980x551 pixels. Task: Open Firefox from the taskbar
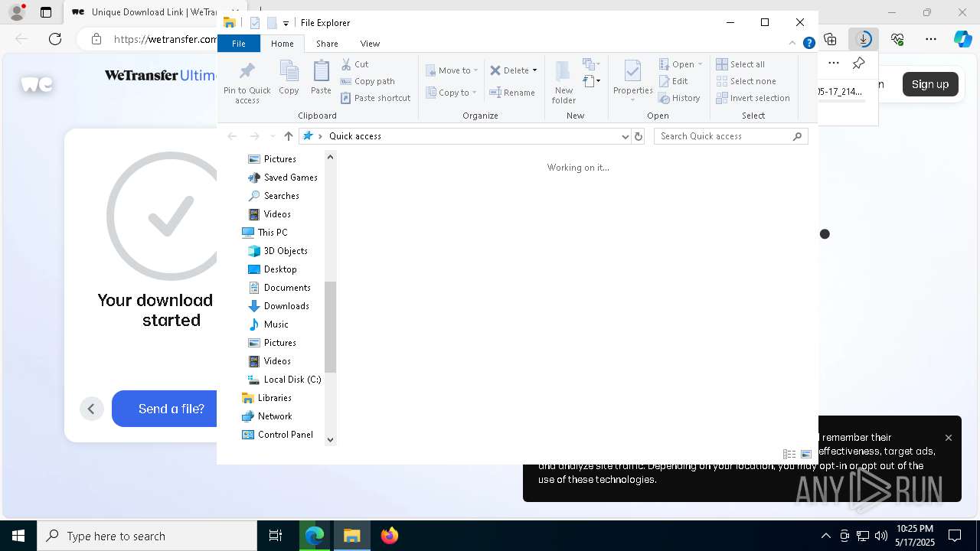pos(389,536)
